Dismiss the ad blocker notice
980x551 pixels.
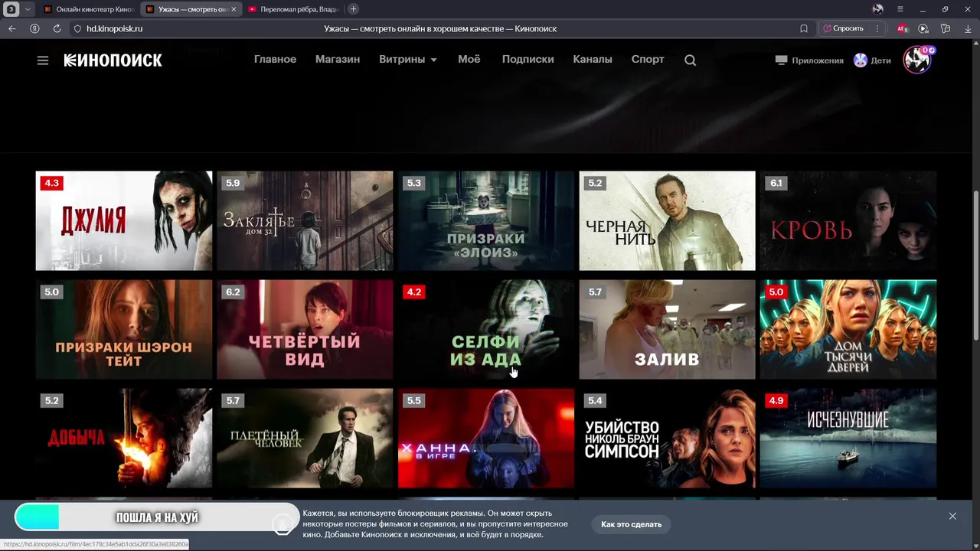(x=952, y=517)
